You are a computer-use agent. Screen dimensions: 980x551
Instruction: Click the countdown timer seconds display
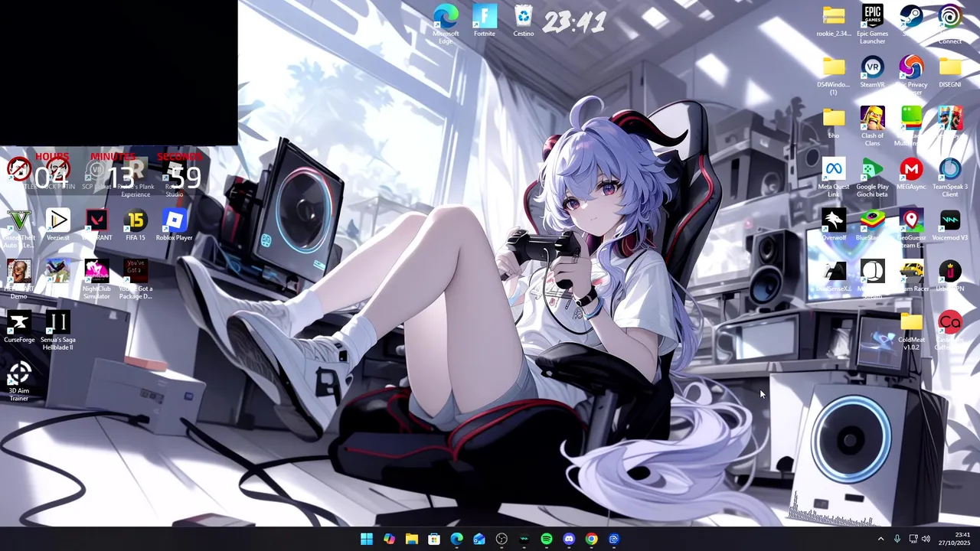(x=183, y=178)
